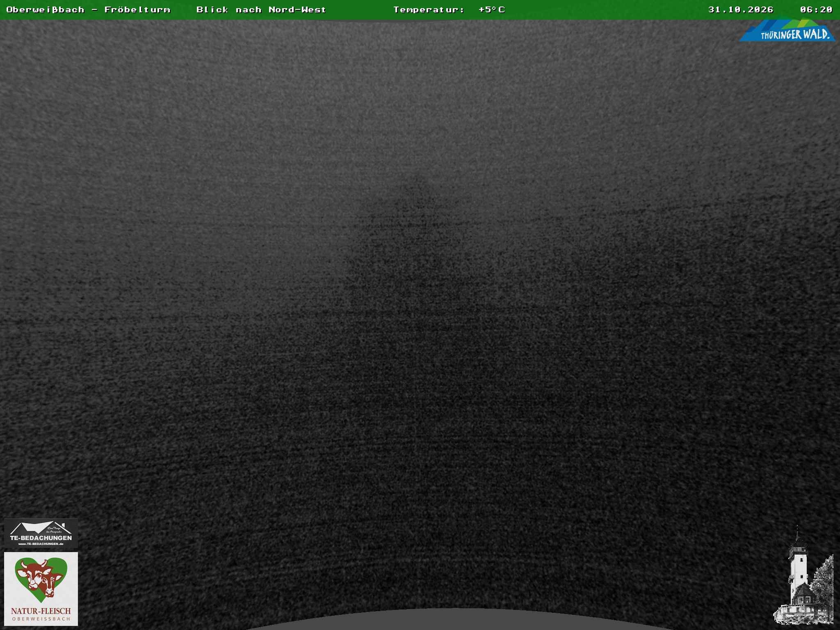Click the date stamp 31.10.2026

tap(741, 9)
